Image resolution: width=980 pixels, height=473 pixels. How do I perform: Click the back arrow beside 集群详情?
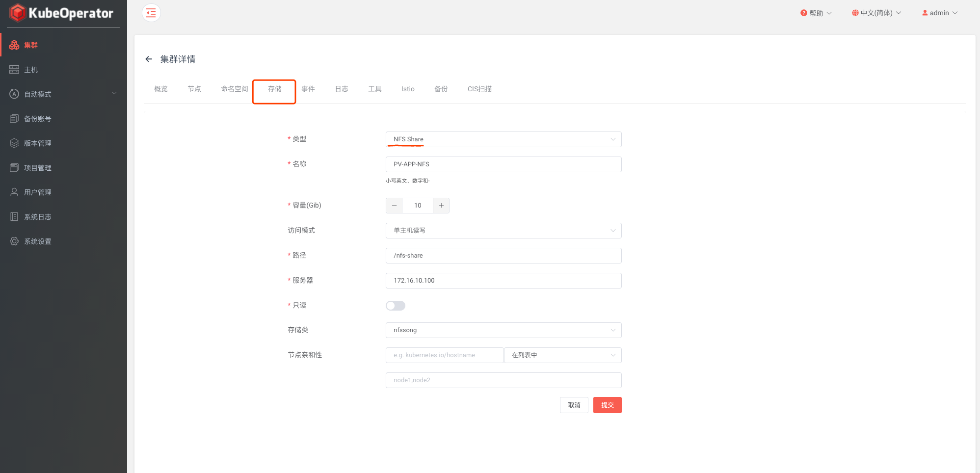pos(149,59)
